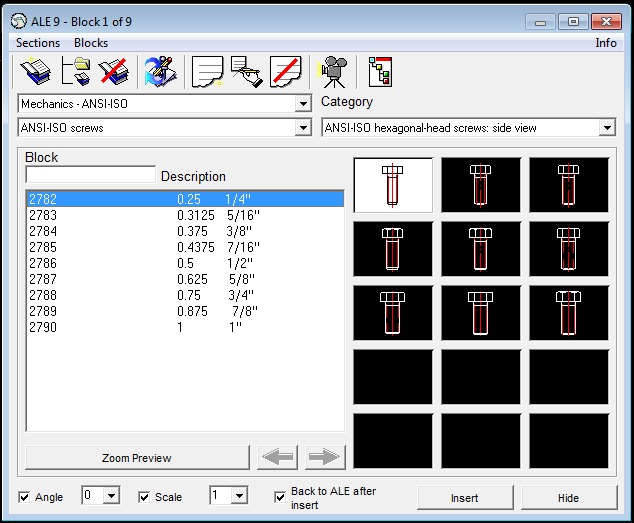Select block 2784 row 3/8"
The width and height of the screenshot is (634, 523).
[185, 231]
